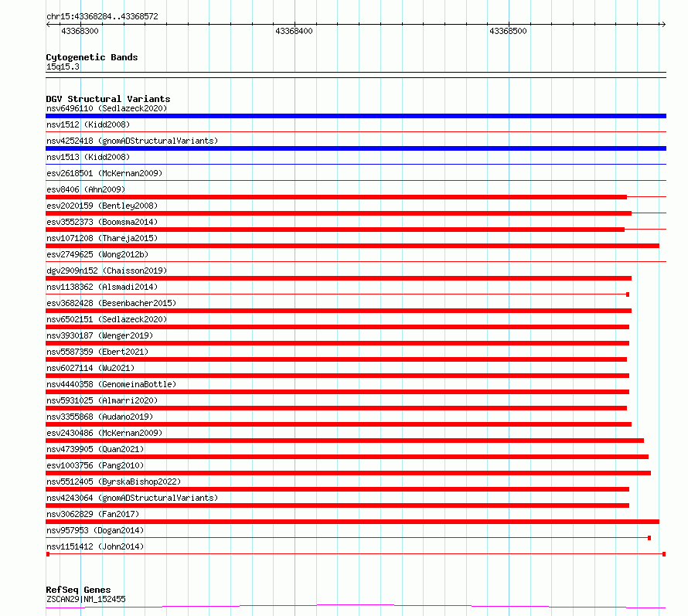Open nsv4243064 (gnomADStructuralVariants) label
This screenshot has height=616, width=688.
coord(132,498)
